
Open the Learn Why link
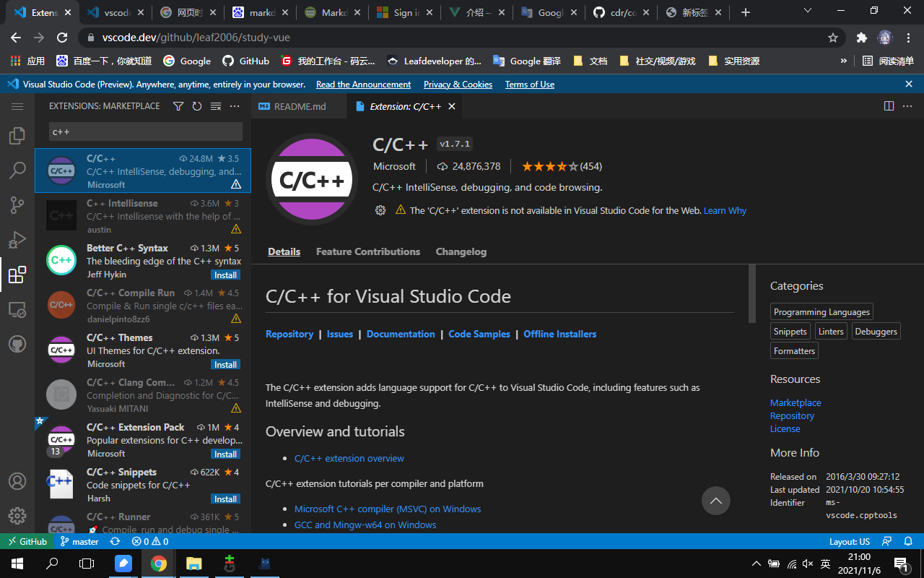click(725, 210)
